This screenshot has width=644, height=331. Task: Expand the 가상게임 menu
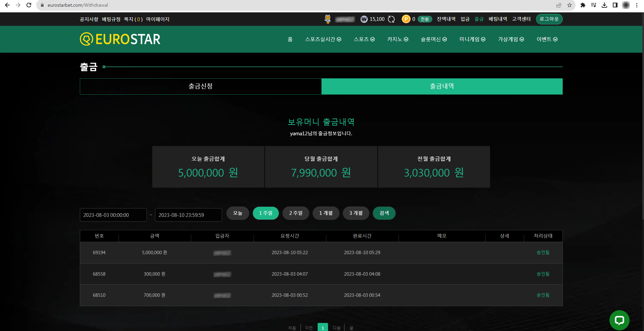click(x=511, y=39)
